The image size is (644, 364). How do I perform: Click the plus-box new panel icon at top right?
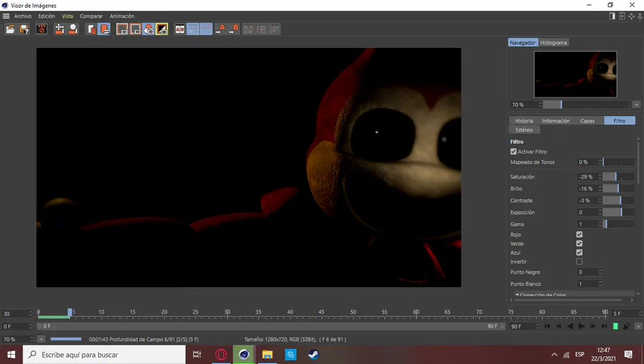tap(622, 16)
